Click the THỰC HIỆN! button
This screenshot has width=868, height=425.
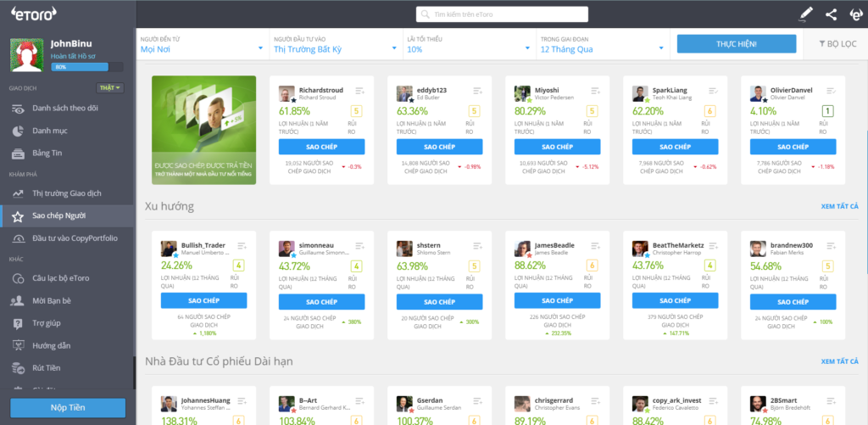737,44
